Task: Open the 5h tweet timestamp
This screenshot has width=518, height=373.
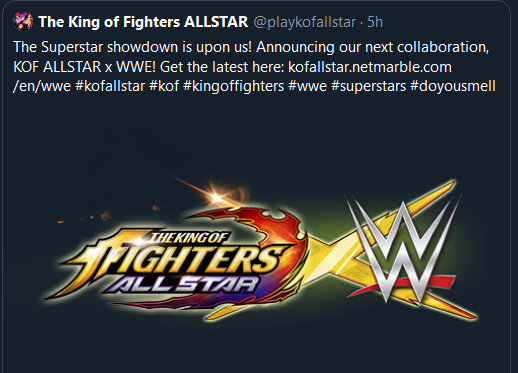Action: 375,22
